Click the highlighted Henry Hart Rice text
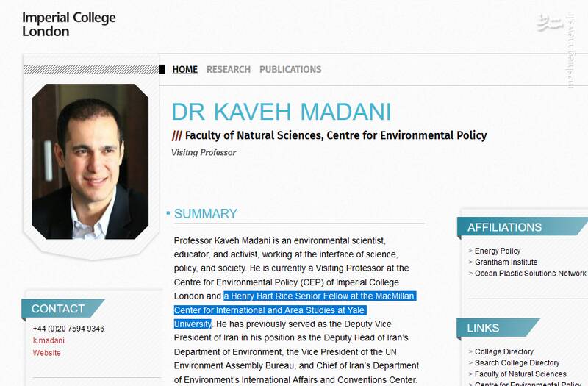Image resolution: width=588 pixels, height=386 pixels. pos(320,296)
